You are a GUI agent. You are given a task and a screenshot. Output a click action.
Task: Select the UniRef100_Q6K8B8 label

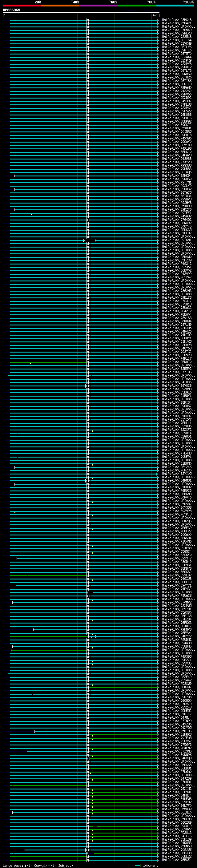click(x=177, y=115)
